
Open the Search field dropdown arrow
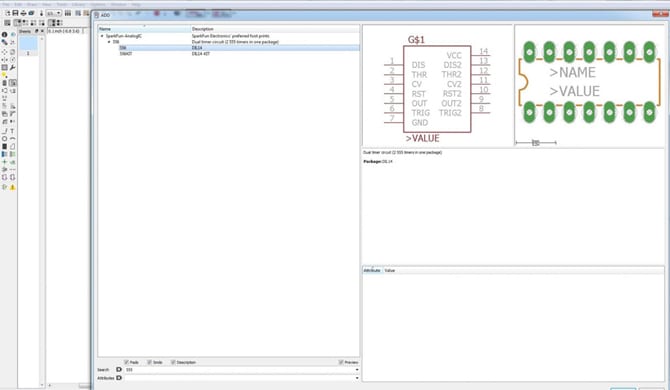pyautogui.click(x=357, y=370)
